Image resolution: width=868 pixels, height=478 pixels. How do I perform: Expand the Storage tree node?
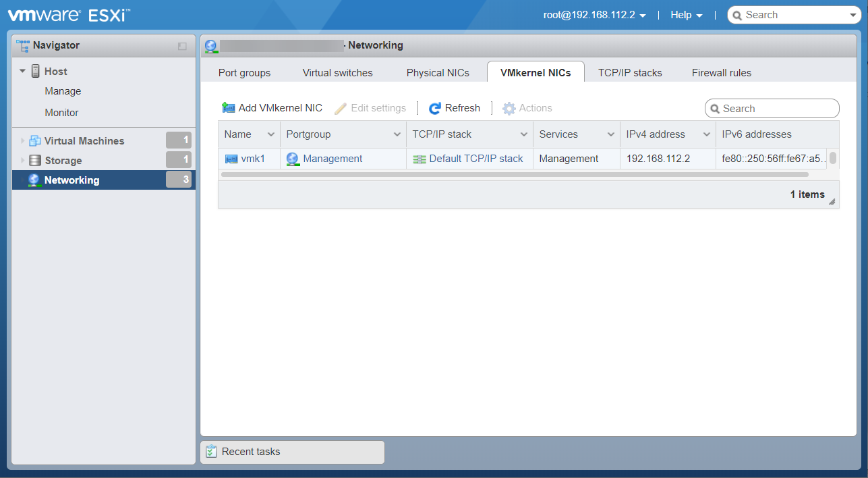(x=23, y=160)
